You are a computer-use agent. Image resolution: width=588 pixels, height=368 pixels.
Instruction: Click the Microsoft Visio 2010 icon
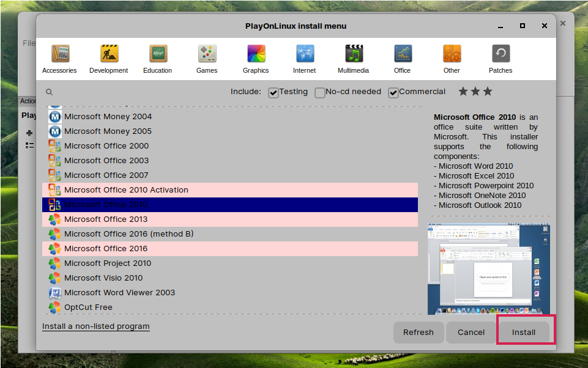[x=54, y=278]
